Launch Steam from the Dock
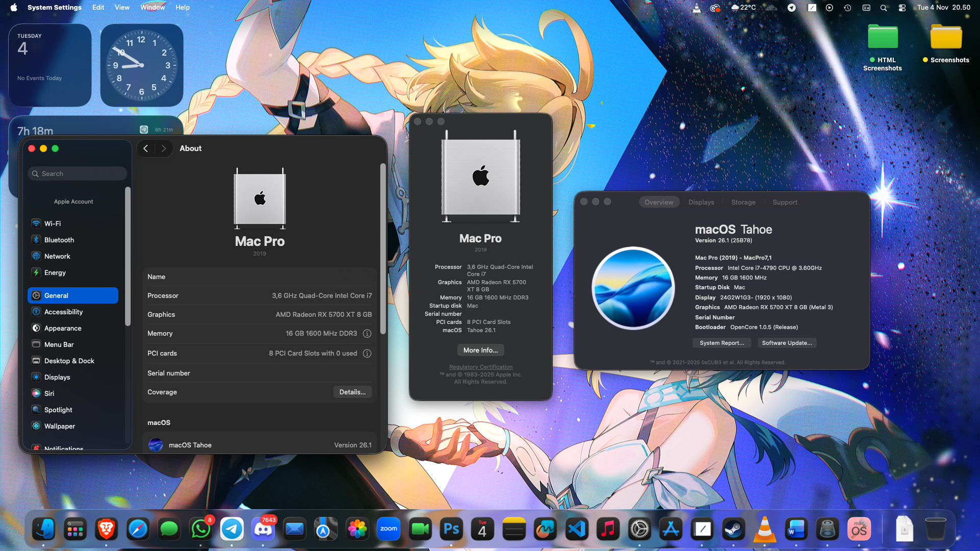Screen dimensions: 980x551 coord(733,529)
